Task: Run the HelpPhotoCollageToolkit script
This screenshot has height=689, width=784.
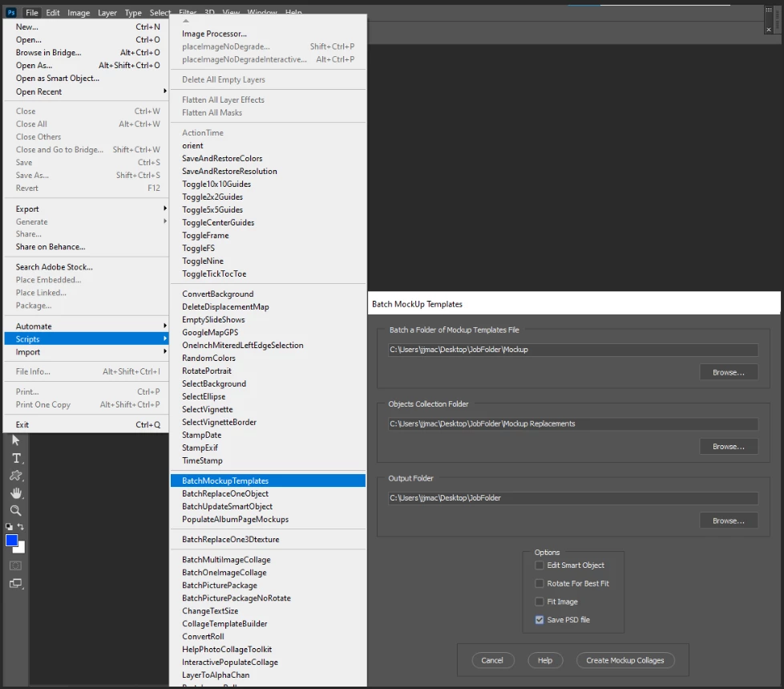Action: click(268, 650)
